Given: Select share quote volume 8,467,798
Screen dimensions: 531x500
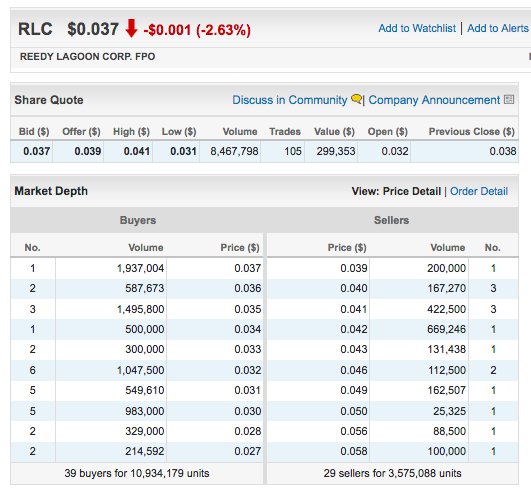Looking at the screenshot, I should point(234,151).
